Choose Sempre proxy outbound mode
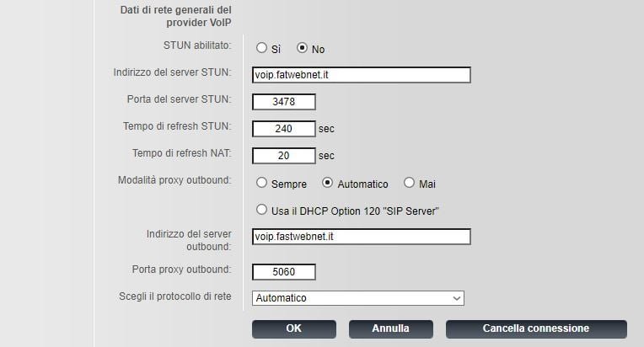 pyautogui.click(x=261, y=183)
